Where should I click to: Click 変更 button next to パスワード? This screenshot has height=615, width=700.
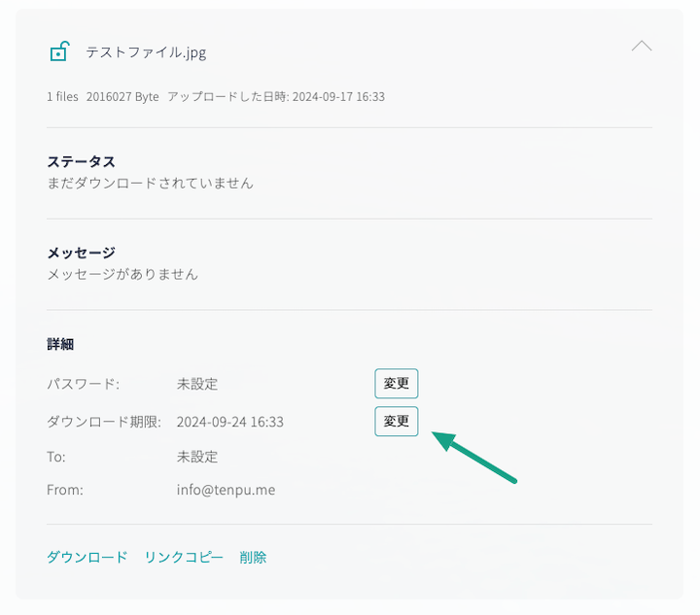[396, 383]
